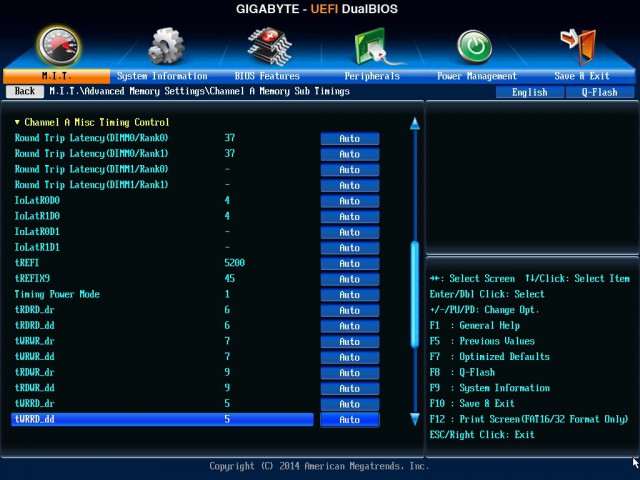Open Auto option for tRDWR_dd

[350, 388]
